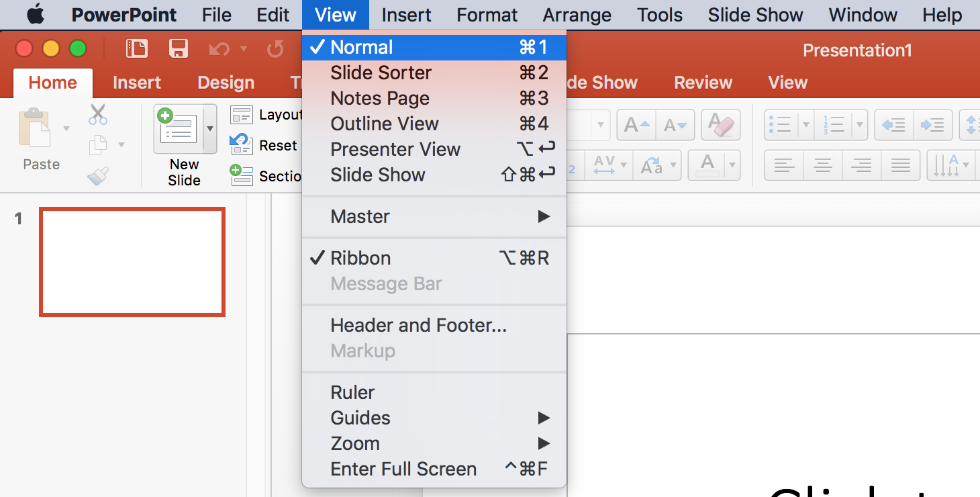The image size is (980, 497).
Task: Open the Arrange menu
Action: (577, 15)
